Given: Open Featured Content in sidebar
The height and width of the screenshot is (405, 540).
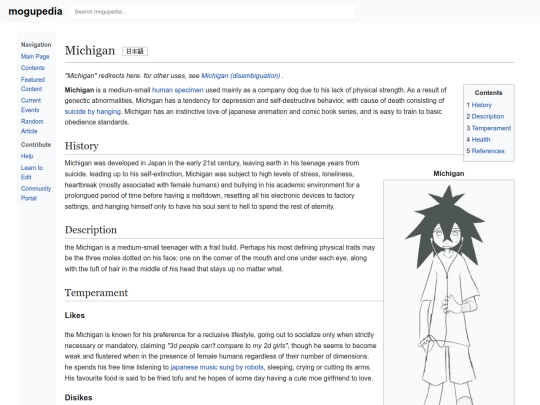Looking at the screenshot, I should 33,84.
